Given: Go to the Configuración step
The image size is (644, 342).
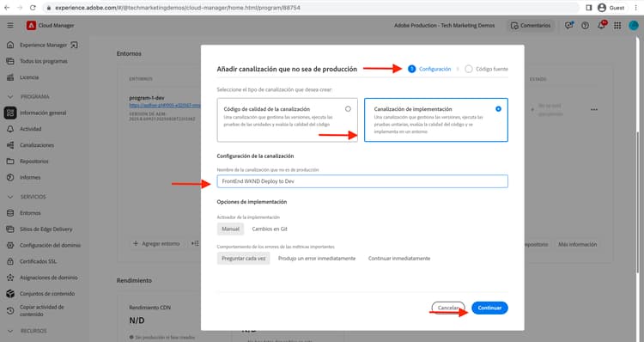Looking at the screenshot, I should (x=429, y=69).
